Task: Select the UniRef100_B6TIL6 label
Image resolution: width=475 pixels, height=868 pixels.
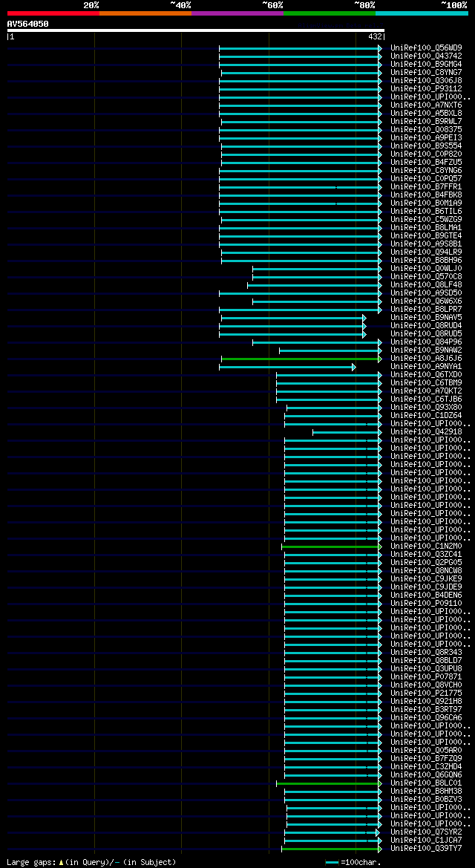Action: (426, 212)
